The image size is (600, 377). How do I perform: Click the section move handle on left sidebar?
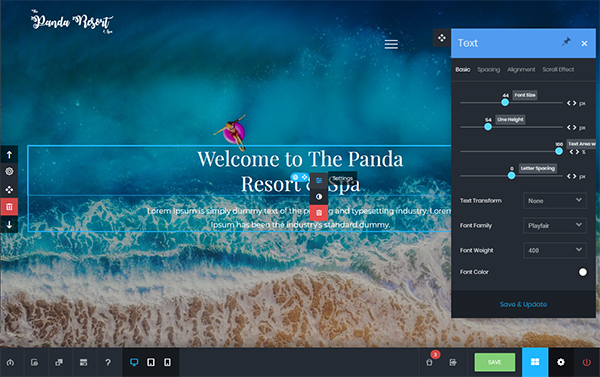[x=9, y=189]
